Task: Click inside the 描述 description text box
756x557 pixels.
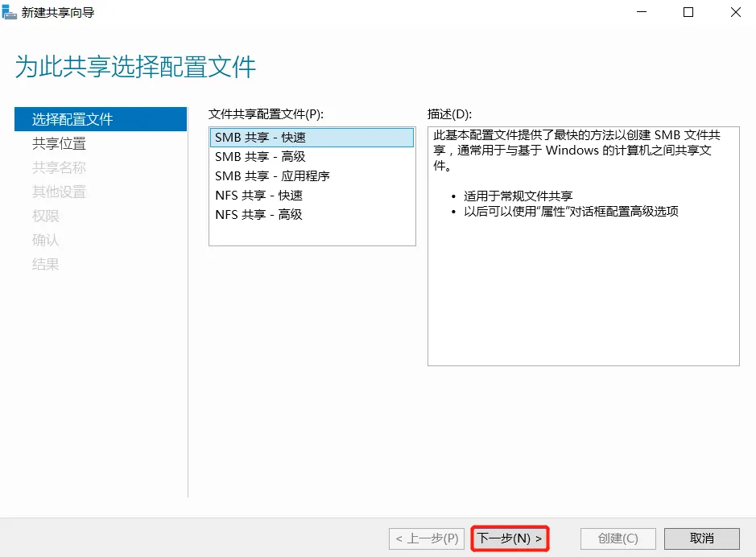Action: [583, 290]
